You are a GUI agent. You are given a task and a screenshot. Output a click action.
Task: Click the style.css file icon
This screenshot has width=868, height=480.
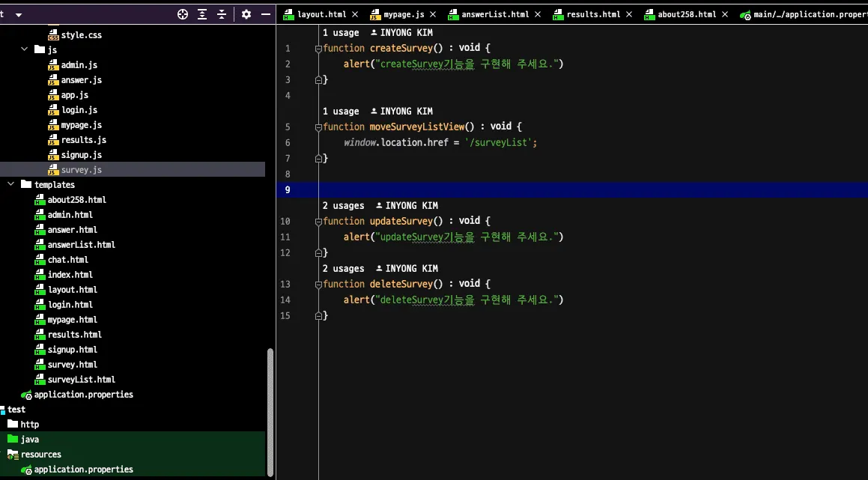point(53,35)
